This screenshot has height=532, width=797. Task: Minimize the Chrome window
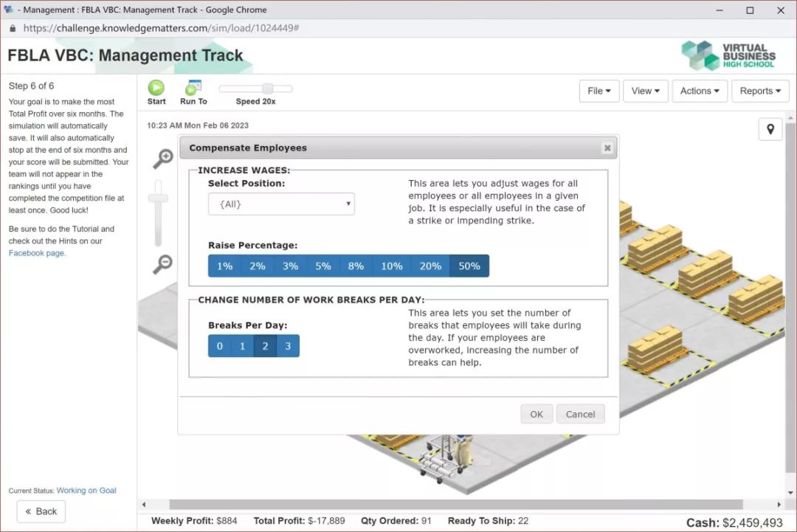[720, 10]
